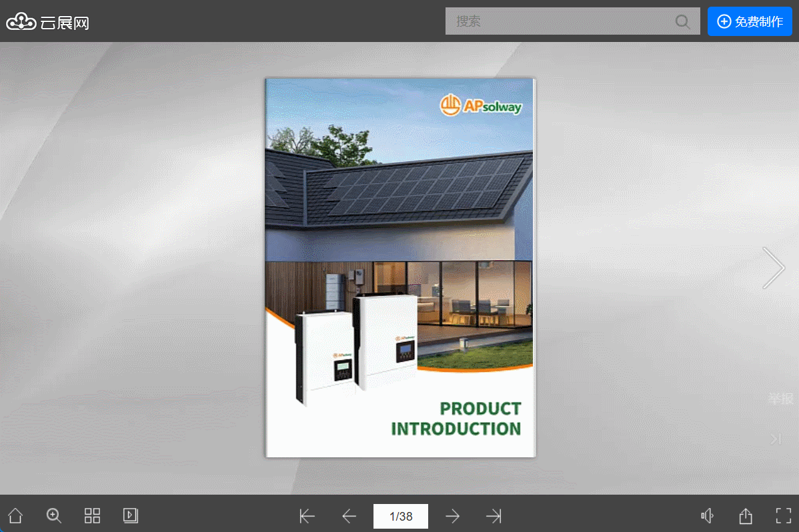The image size is (799, 532).
Task: Click the 免费制作 button
Action: [x=750, y=21]
